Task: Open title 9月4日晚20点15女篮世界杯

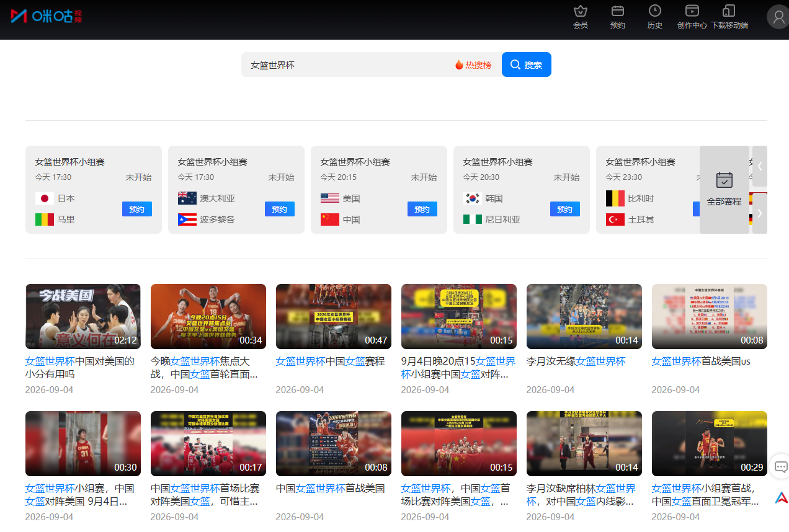Action: pos(458,368)
